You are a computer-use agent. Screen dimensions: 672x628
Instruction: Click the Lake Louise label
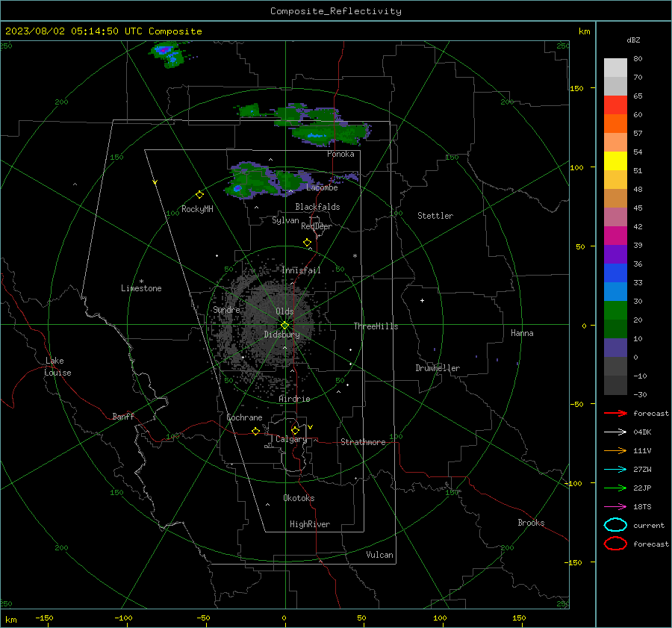[57, 367]
